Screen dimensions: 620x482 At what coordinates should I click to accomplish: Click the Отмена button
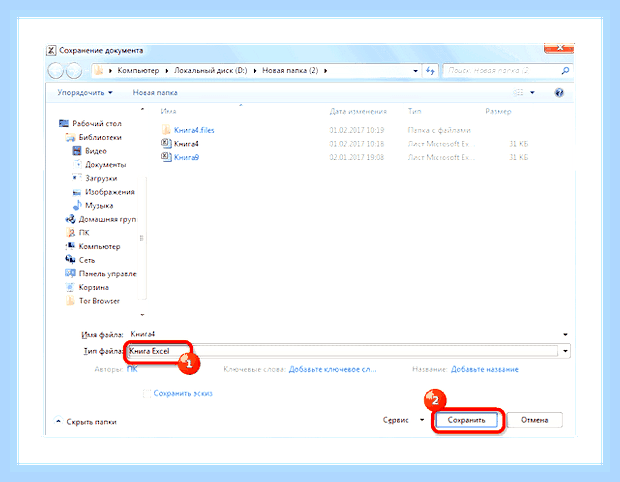[534, 420]
